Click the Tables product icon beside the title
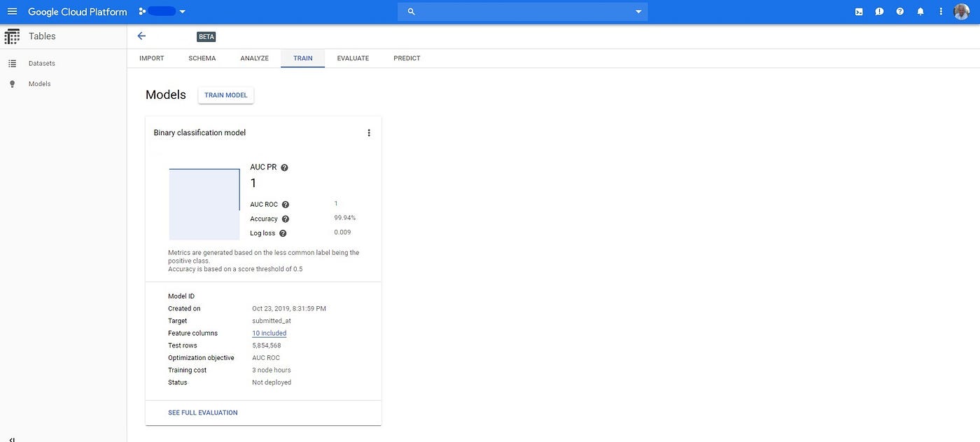 [x=10, y=35]
